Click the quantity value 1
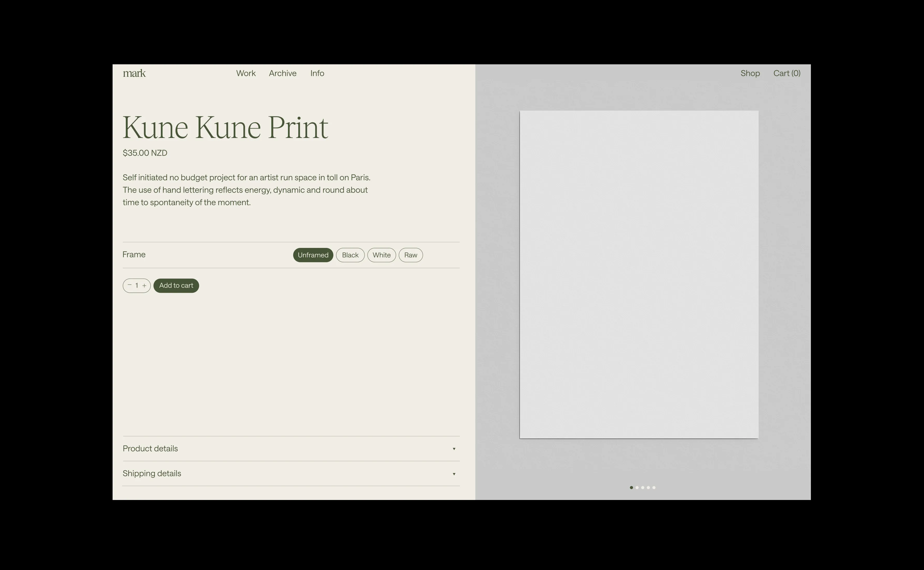This screenshot has width=924, height=570. point(137,285)
